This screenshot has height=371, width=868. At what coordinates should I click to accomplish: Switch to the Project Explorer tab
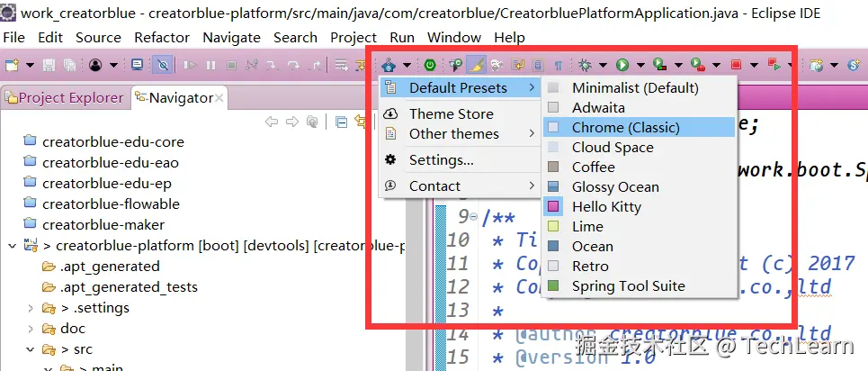[x=65, y=98]
